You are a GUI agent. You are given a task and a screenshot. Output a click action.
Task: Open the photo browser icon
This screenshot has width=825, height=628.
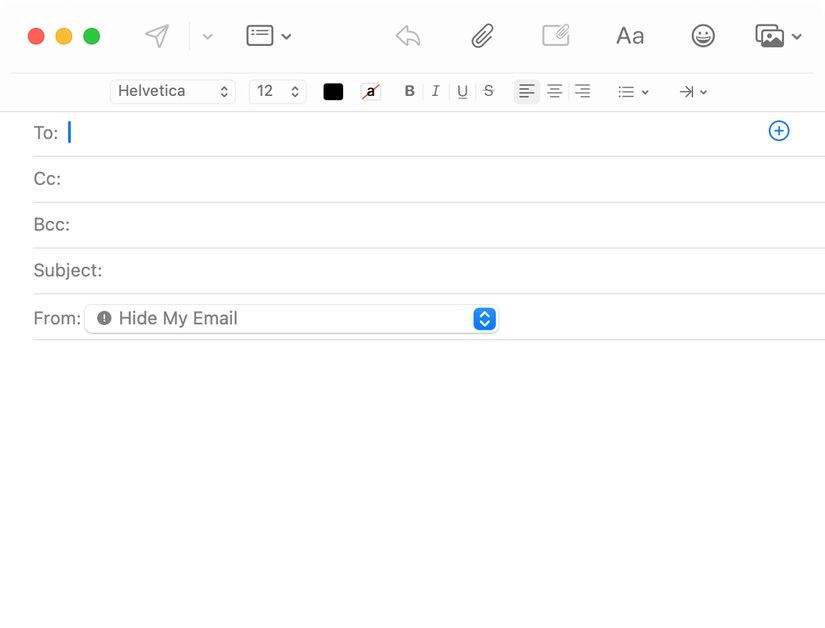[770, 35]
